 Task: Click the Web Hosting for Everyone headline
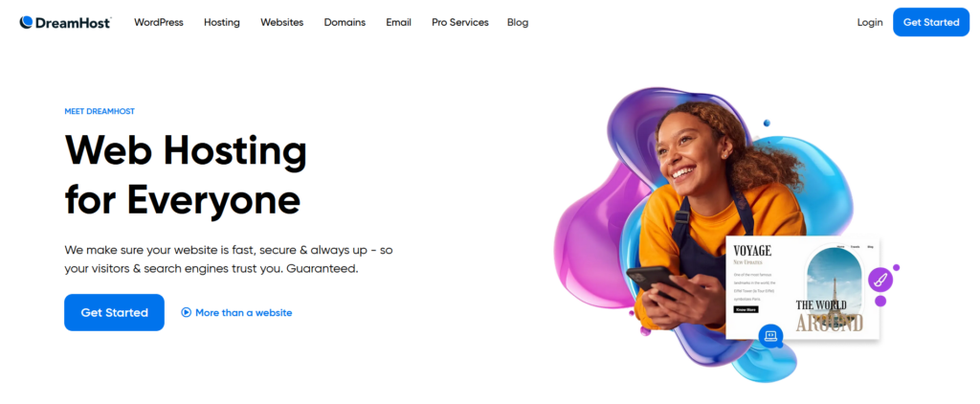click(186, 175)
